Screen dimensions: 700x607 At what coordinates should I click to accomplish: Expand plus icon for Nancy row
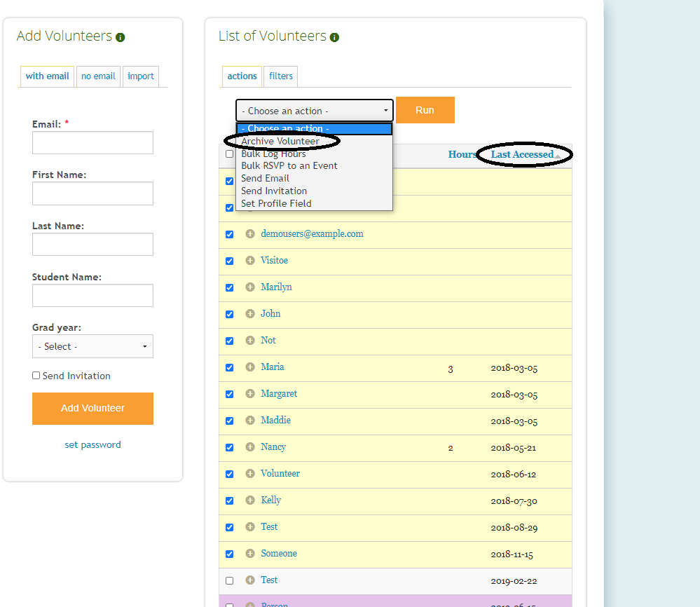250,446
